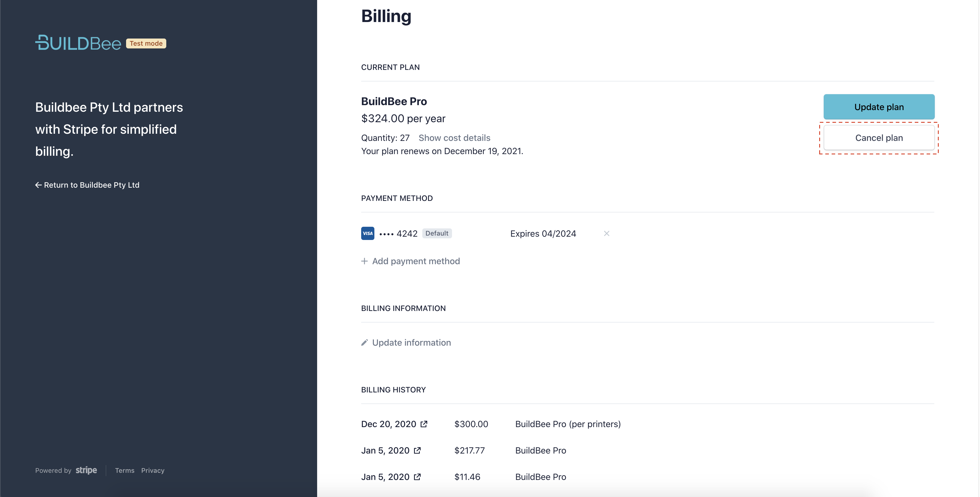This screenshot has width=980, height=497.
Task: Open the Terms link
Action: [125, 470]
